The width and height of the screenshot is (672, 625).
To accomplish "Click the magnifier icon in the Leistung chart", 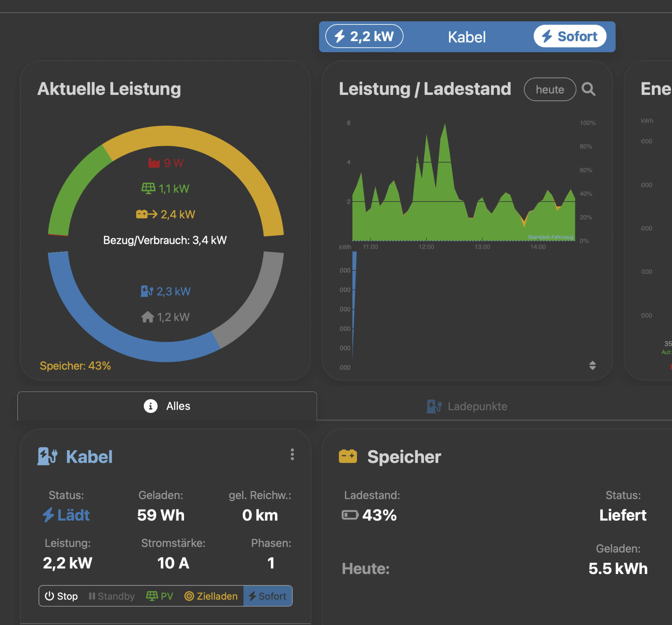I will [588, 89].
